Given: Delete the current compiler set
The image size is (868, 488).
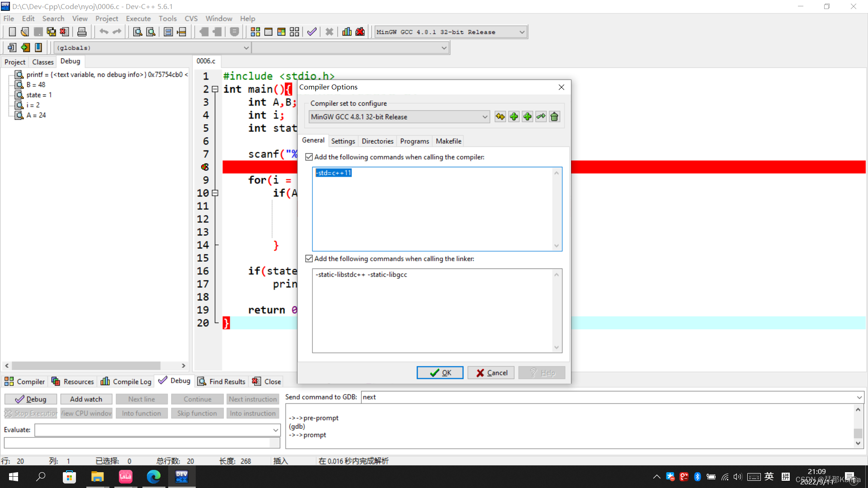Looking at the screenshot, I should tap(554, 117).
